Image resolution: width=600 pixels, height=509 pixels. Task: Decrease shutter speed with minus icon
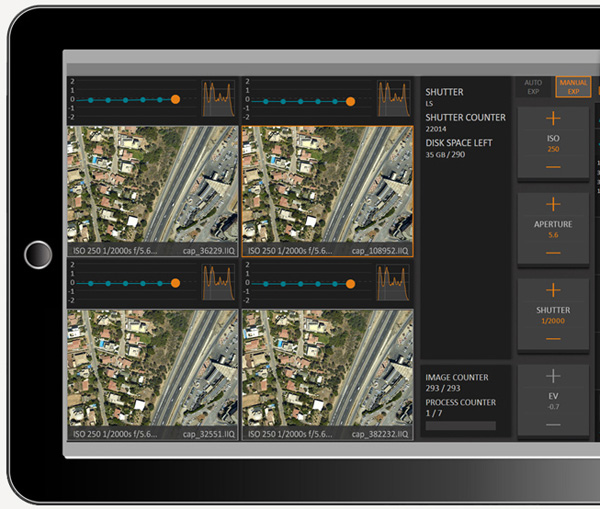pyautogui.click(x=553, y=339)
